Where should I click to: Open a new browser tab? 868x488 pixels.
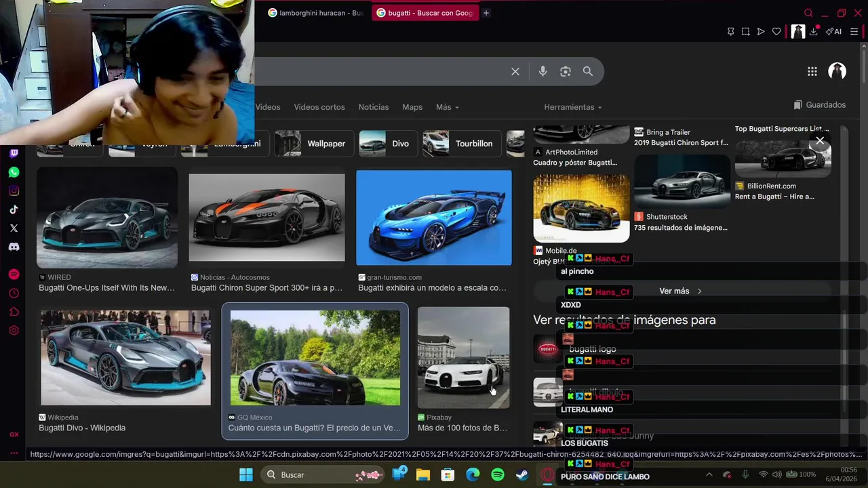pos(486,13)
